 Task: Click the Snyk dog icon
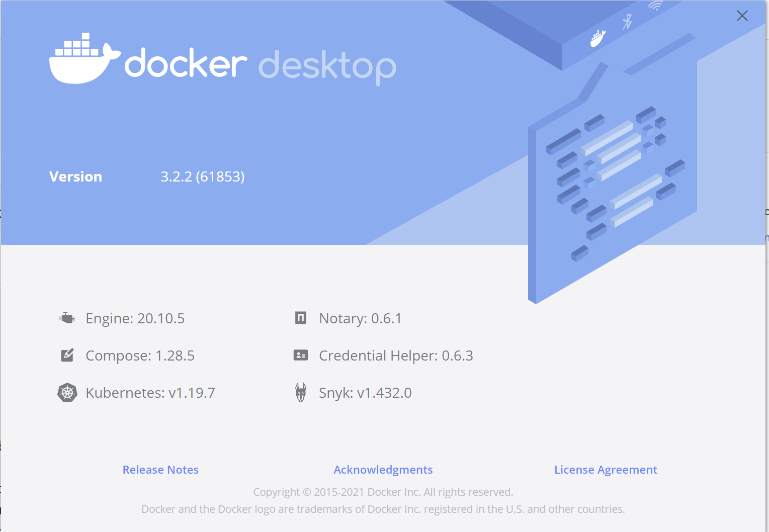tap(300, 392)
